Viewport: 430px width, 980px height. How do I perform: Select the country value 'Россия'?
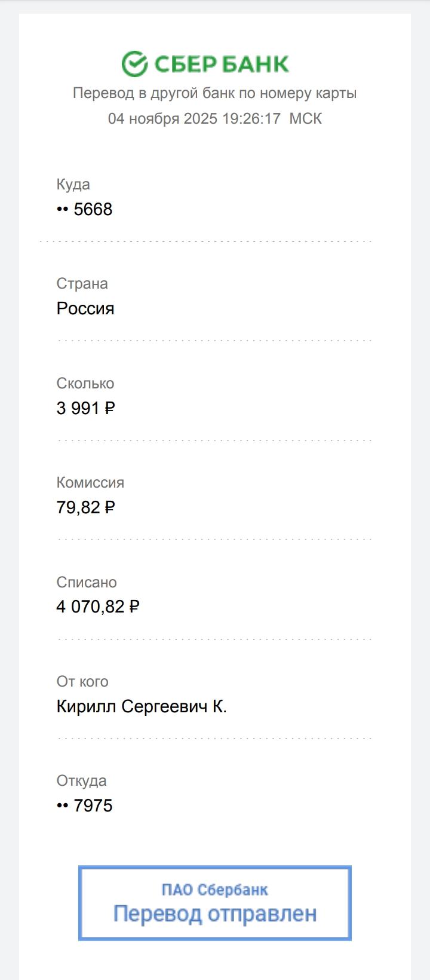point(85,308)
